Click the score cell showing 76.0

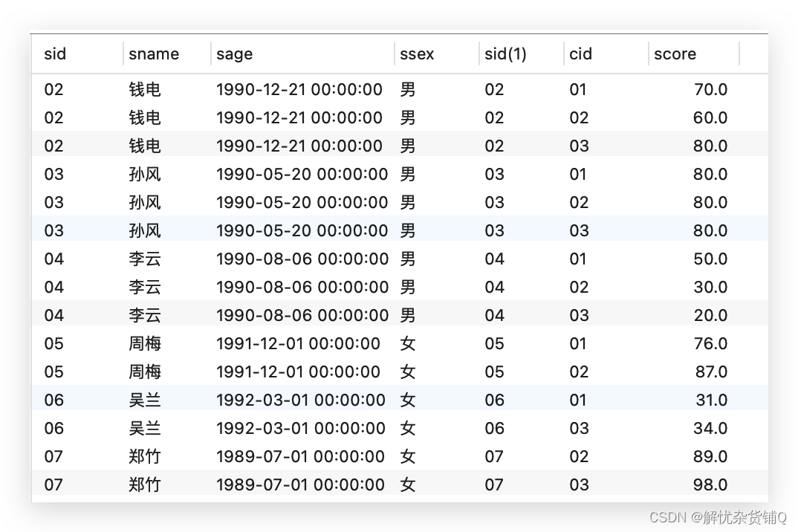click(x=710, y=343)
